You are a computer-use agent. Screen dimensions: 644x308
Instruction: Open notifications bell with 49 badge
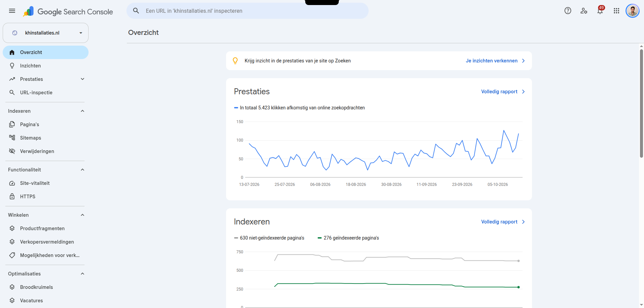(x=600, y=11)
